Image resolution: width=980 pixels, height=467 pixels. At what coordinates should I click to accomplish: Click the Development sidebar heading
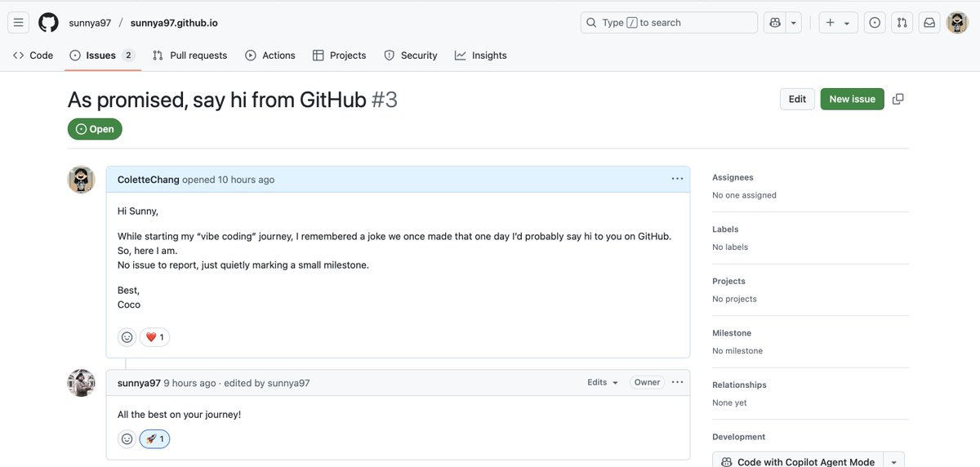tap(738, 437)
